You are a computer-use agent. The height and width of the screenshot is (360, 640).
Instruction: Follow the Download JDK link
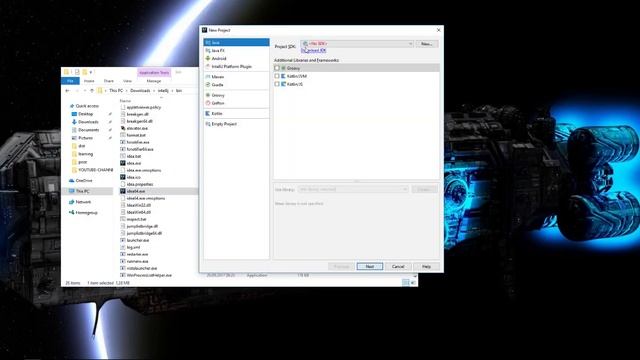[313, 50]
